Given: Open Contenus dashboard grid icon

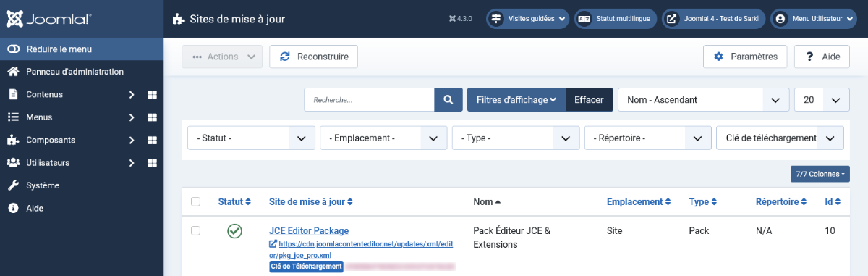Looking at the screenshot, I should (152, 95).
